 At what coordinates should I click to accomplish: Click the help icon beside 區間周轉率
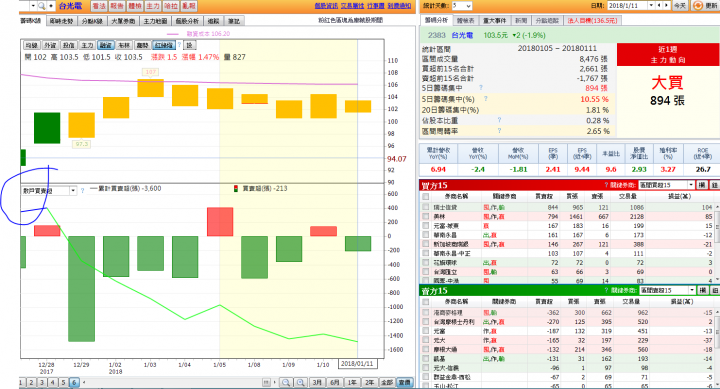(499, 130)
